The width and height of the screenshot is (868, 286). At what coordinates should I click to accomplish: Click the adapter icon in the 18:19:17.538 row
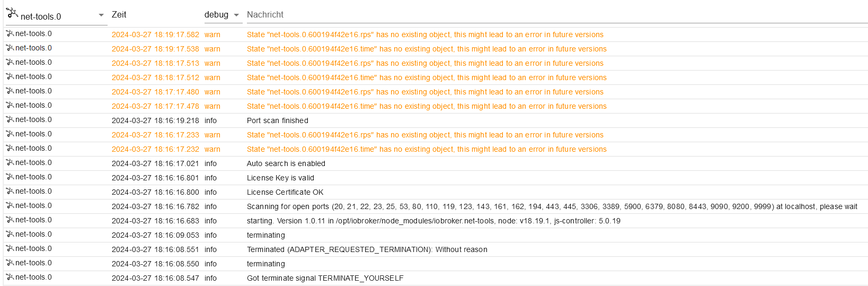click(x=10, y=48)
